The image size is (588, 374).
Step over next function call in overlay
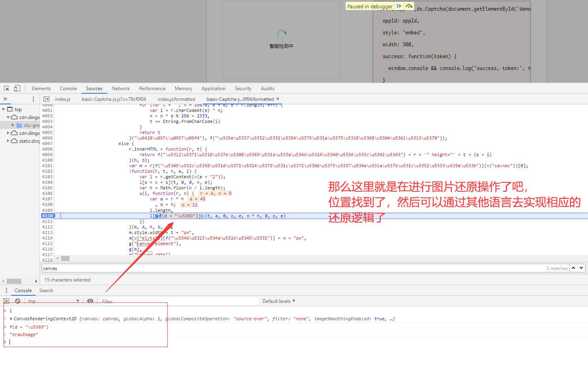409,6
